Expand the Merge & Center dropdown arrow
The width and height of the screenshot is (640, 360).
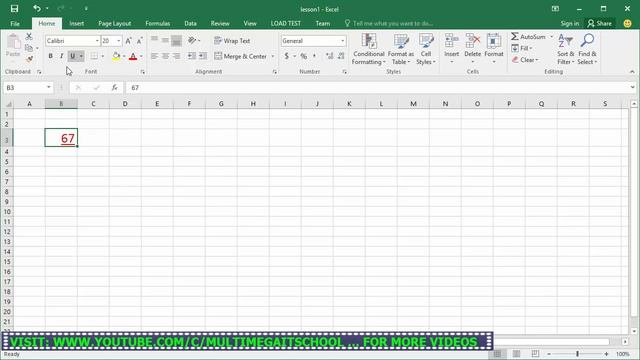click(x=273, y=56)
